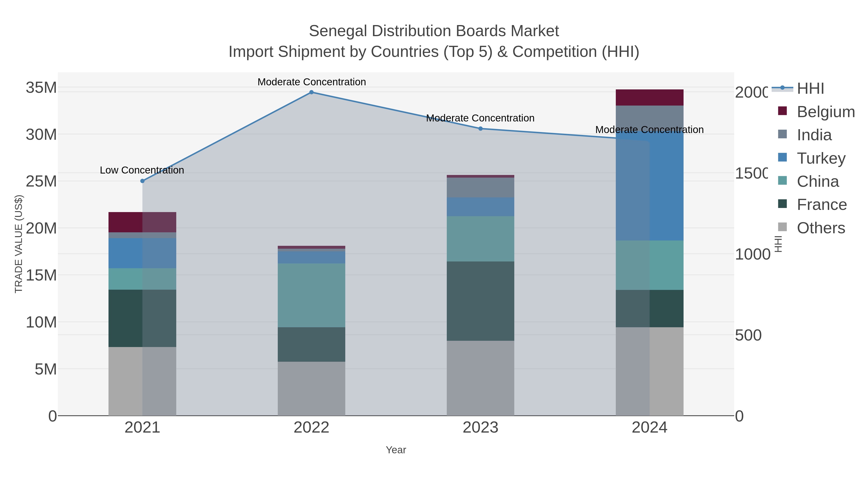Click the 5M y-axis tick label
The image size is (868, 488).
(46, 369)
